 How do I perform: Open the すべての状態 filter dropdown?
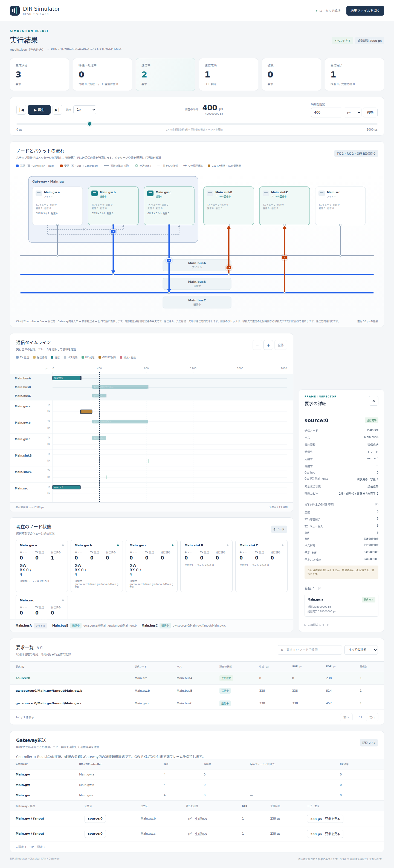[x=361, y=650]
